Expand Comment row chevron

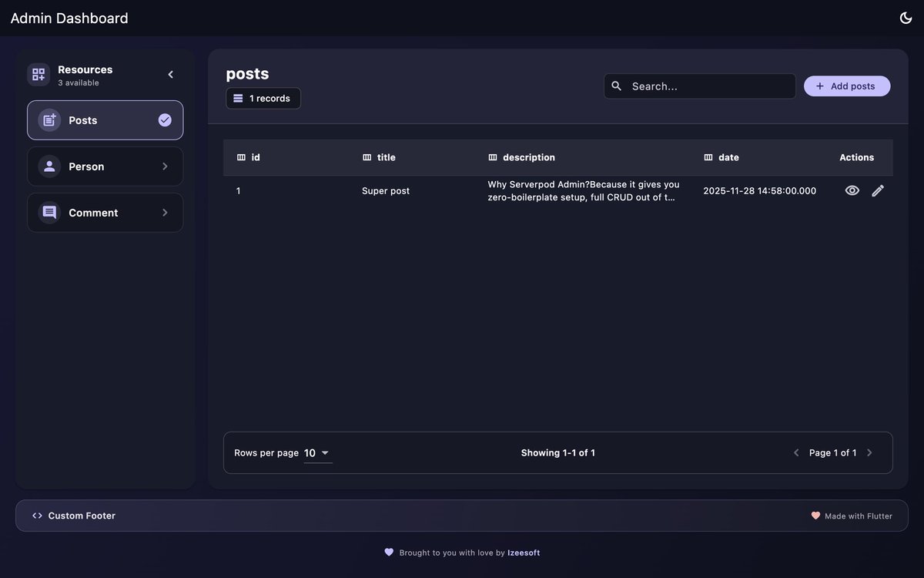(165, 213)
